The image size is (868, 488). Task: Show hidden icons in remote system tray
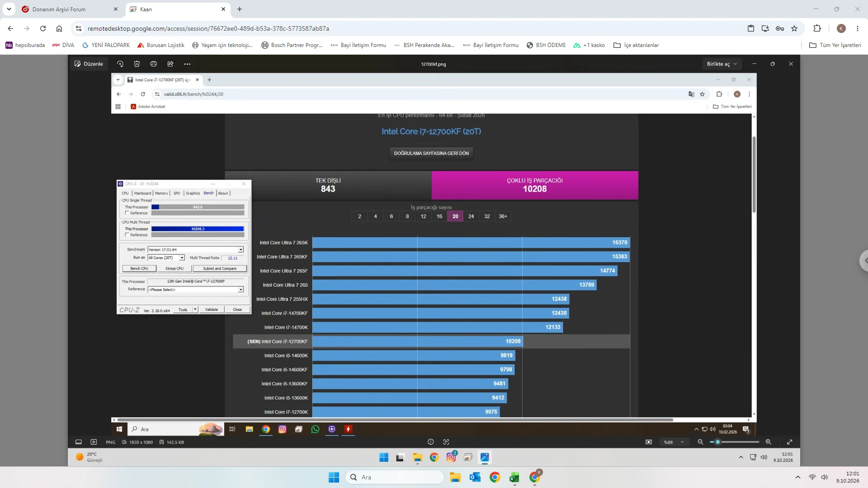[741, 457]
